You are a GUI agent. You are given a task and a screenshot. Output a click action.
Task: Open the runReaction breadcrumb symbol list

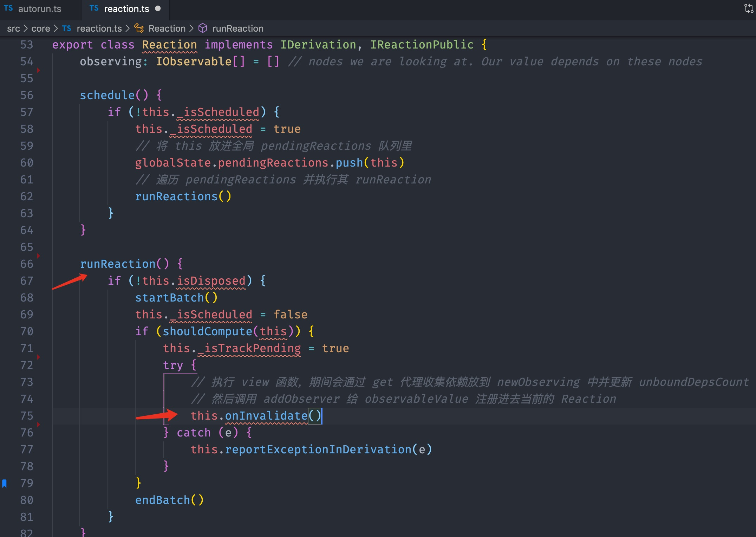[x=238, y=28]
